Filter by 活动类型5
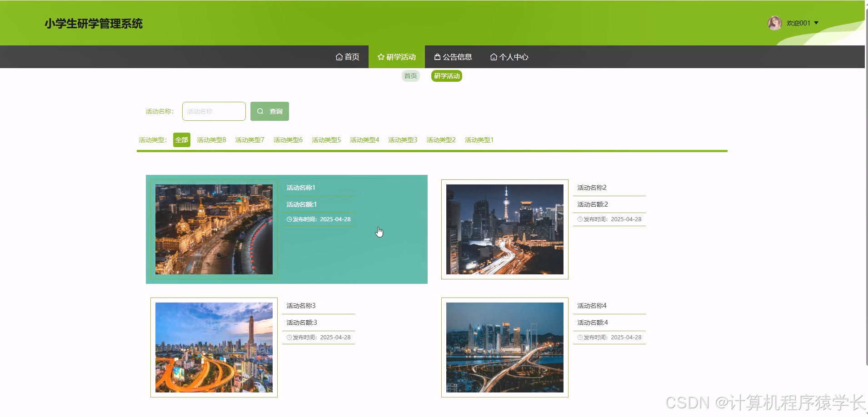 click(326, 140)
